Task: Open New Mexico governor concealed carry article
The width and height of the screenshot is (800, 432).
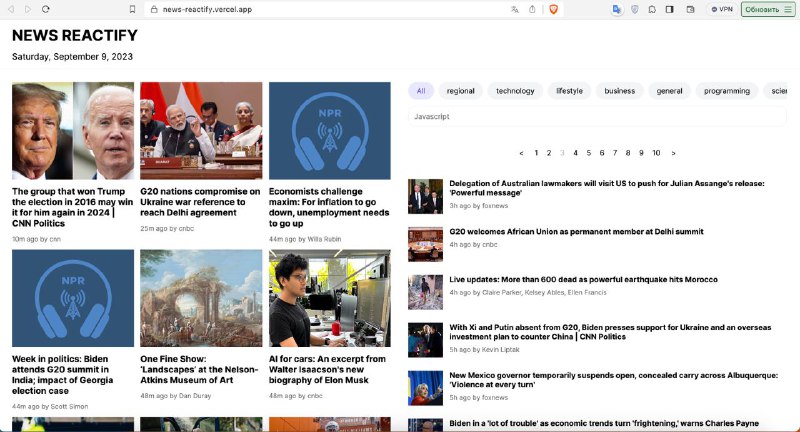Action: point(613,380)
